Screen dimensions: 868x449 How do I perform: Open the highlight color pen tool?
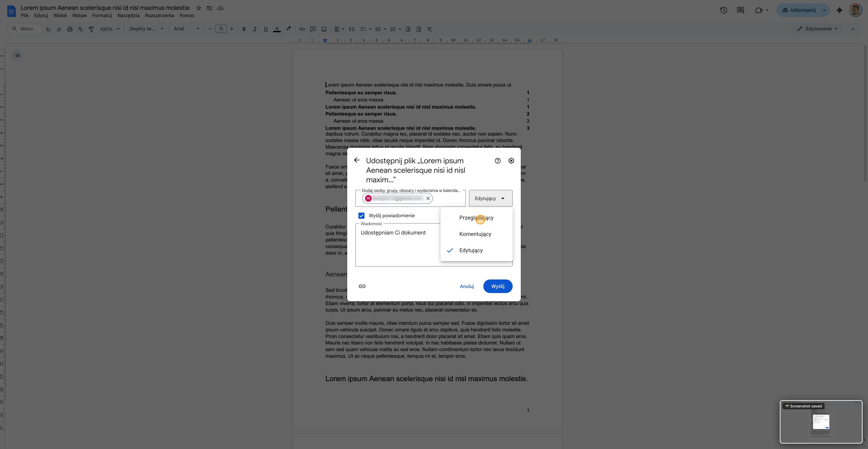click(288, 29)
